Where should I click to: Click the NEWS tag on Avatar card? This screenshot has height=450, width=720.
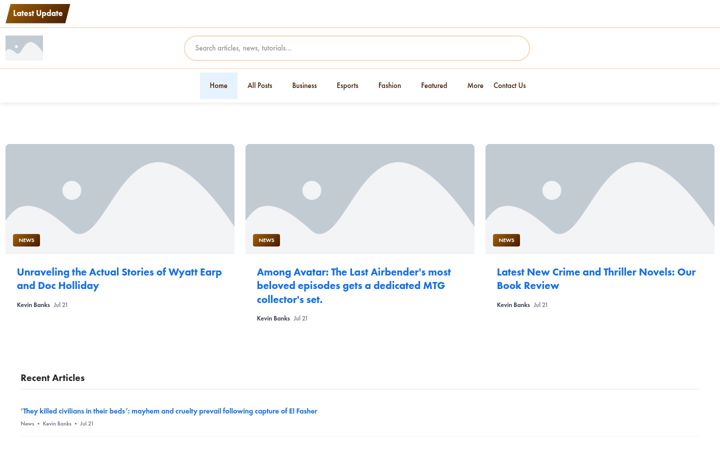(x=266, y=240)
